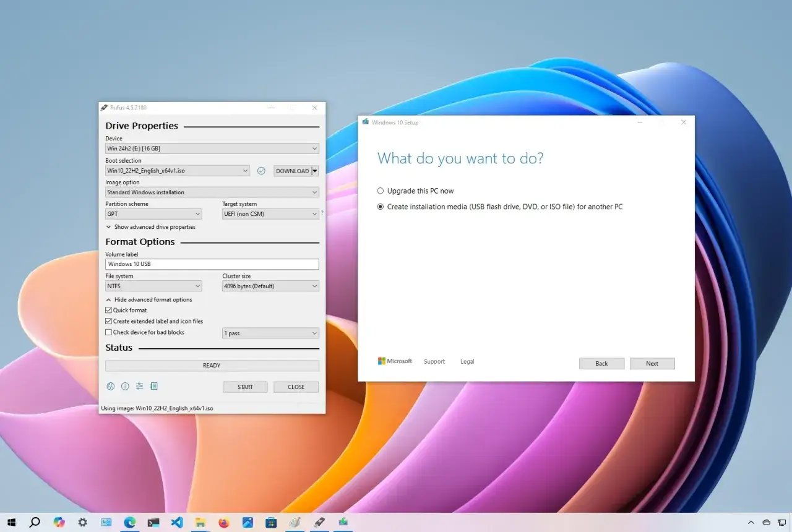
Task: Launch Visual Studio Code from taskbar
Action: point(177,522)
